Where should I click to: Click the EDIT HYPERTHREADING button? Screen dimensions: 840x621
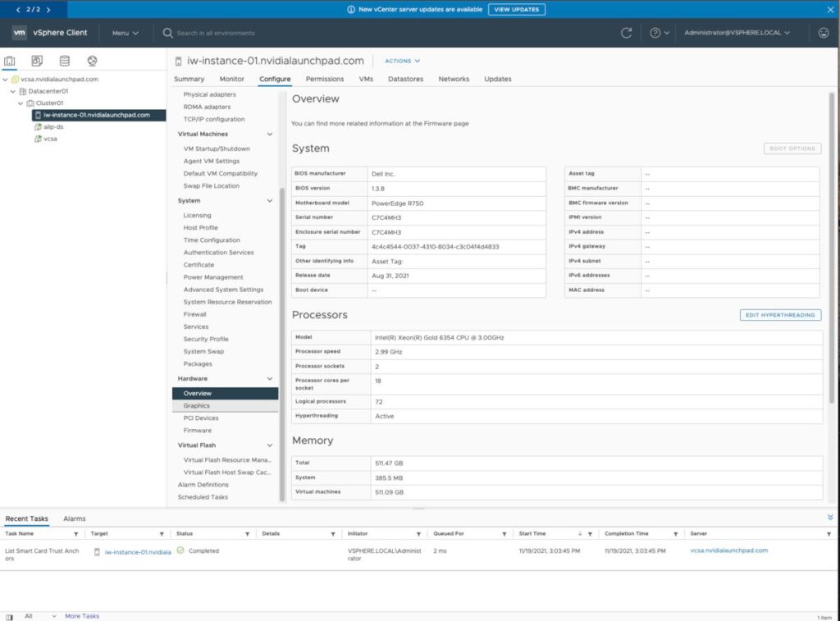[780, 315]
